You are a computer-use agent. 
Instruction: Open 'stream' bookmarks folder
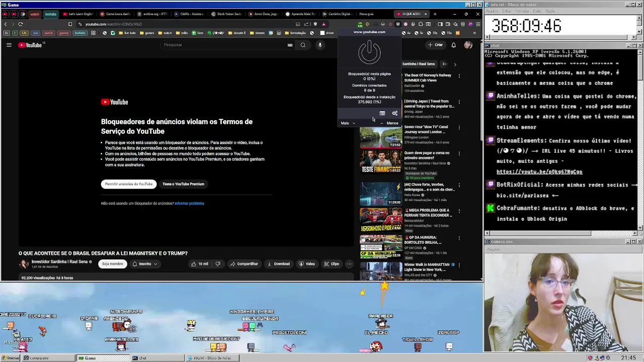point(257,33)
